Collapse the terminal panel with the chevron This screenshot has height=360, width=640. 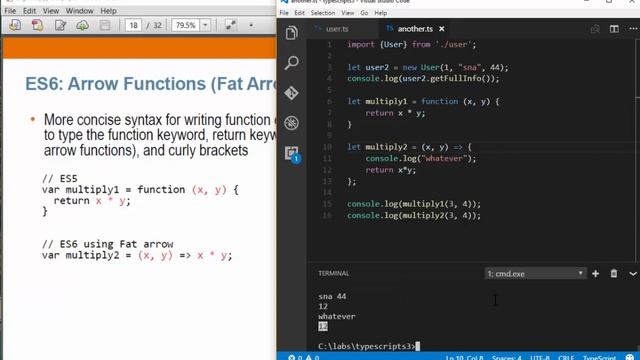click(633, 274)
